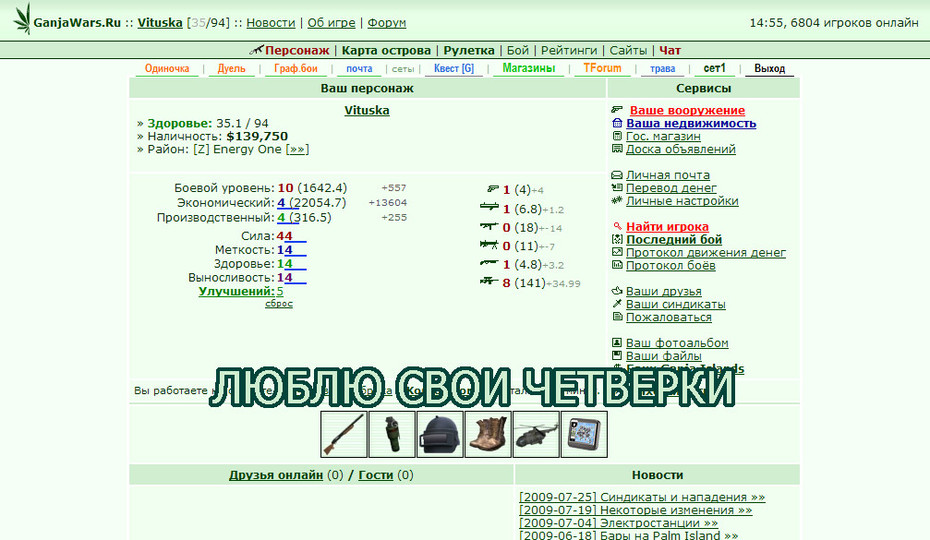930x540 pixels.
Task: Open the сет1 tab
Action: tap(714, 68)
